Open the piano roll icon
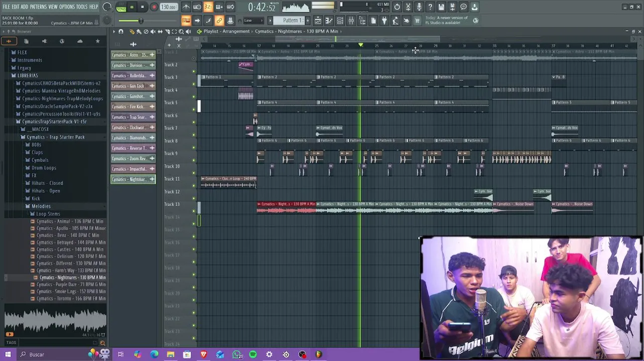The height and width of the screenshot is (361, 644). tap(329, 21)
